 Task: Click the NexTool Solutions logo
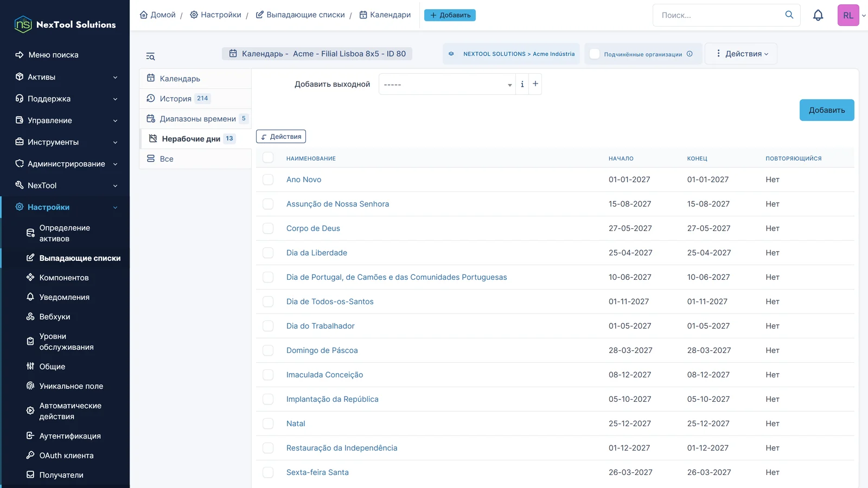tap(65, 24)
